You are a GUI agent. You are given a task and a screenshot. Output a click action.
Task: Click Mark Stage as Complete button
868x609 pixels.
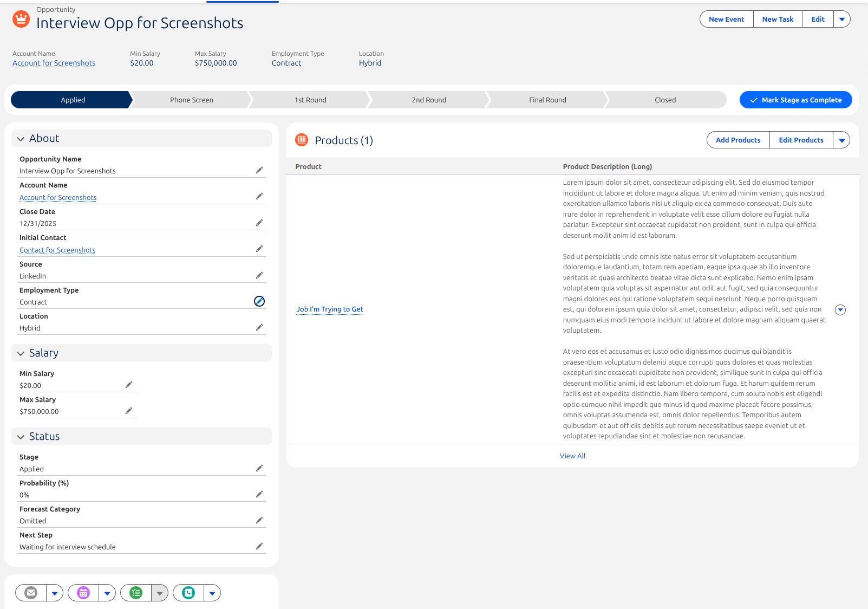click(x=795, y=100)
